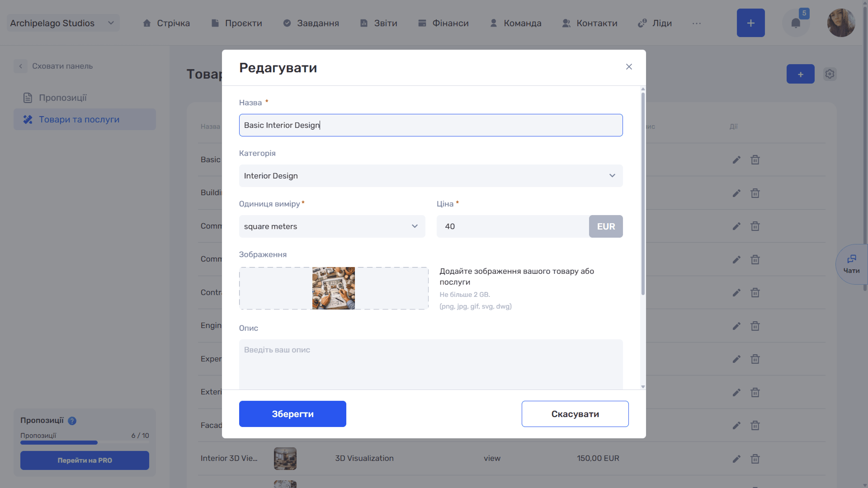Click the Пропозиції usage progress bar

(x=85, y=443)
